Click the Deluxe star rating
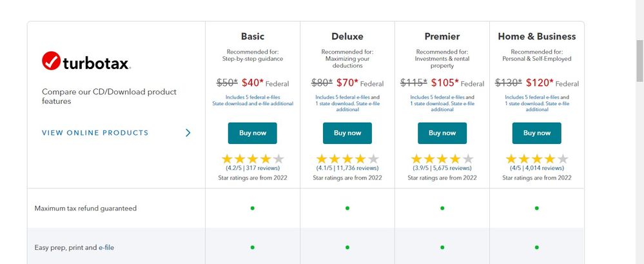This screenshot has height=264, width=644. pos(347,159)
